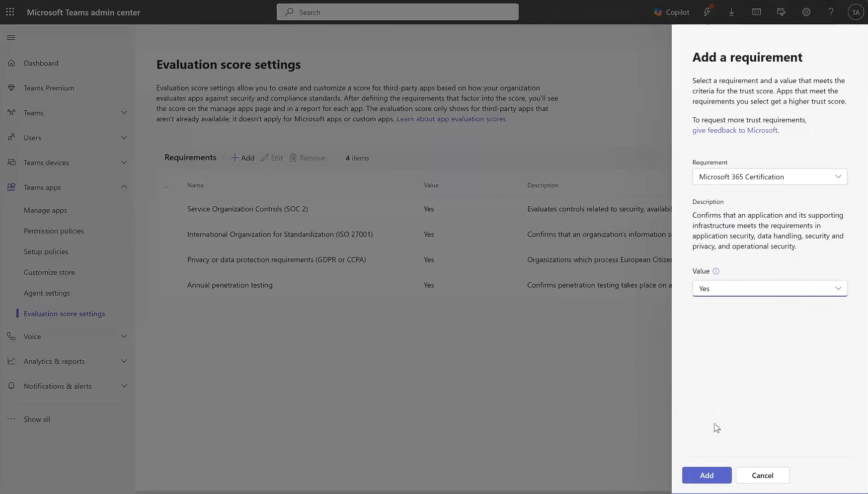This screenshot has height=494, width=868.
Task: Expand the Teams devices chevron
Action: click(x=124, y=162)
